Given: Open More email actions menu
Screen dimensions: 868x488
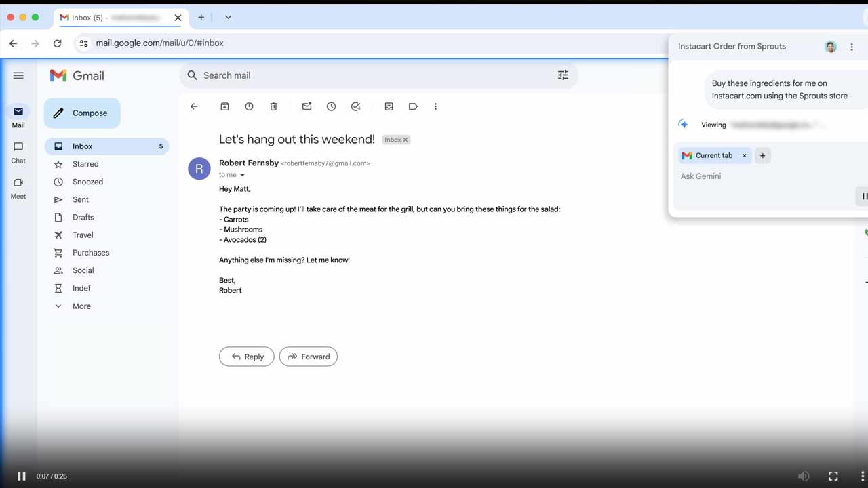Looking at the screenshot, I should [x=435, y=106].
